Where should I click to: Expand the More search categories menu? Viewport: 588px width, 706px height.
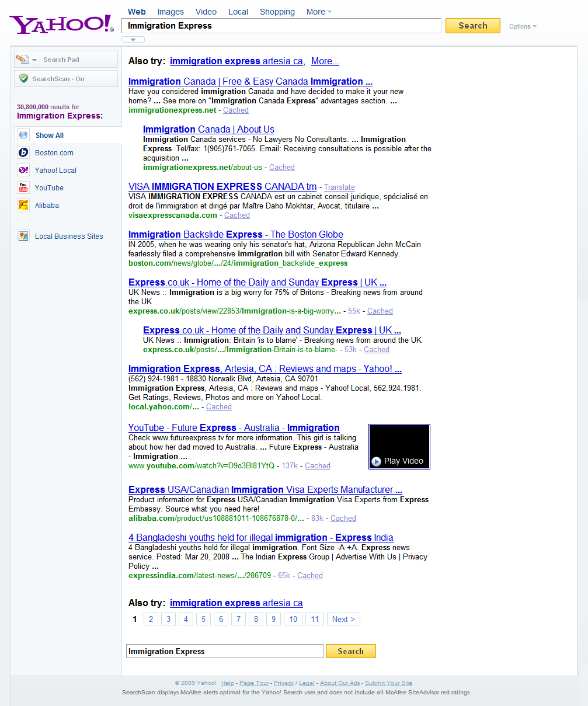[319, 12]
